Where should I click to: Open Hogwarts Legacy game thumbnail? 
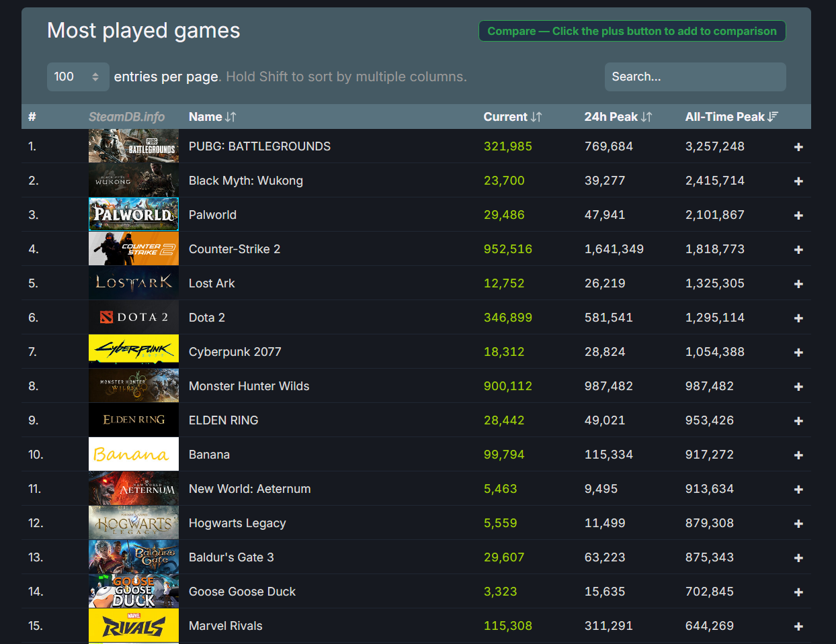click(x=134, y=523)
